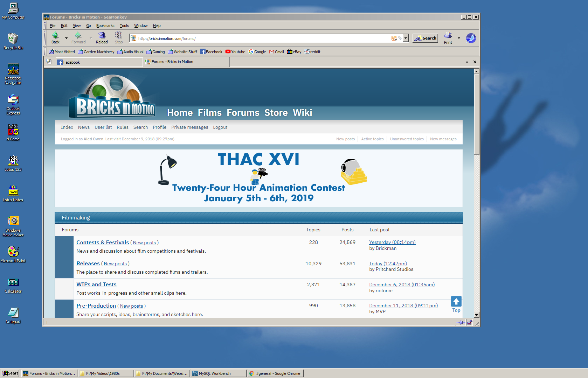Open the address bar history dropdown
588x378 pixels.
coord(406,38)
